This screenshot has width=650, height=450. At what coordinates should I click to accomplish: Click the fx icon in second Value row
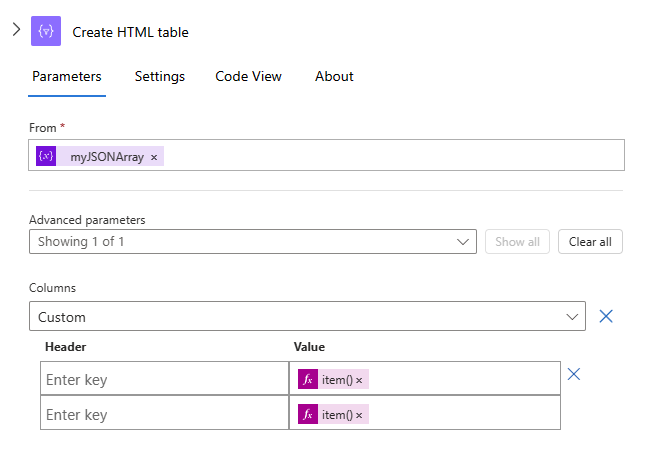tap(308, 415)
